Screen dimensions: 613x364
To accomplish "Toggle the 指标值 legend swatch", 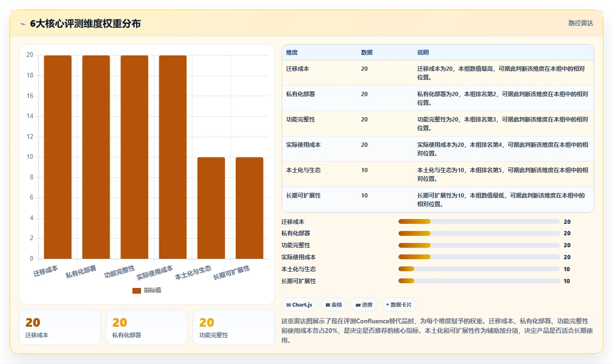I will pyautogui.click(x=136, y=290).
